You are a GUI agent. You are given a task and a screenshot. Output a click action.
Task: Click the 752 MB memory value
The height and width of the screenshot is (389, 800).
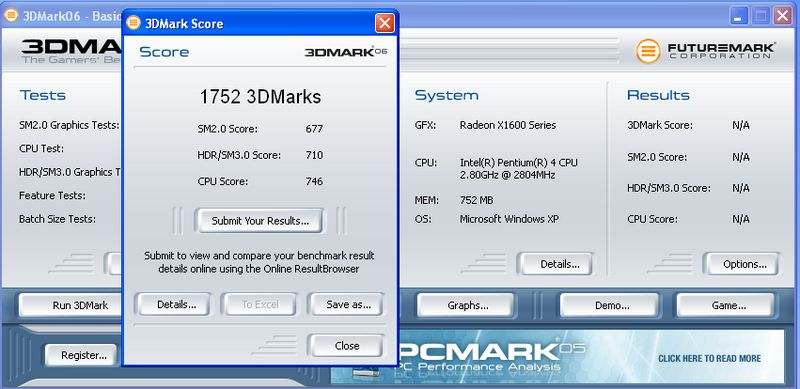(x=477, y=200)
